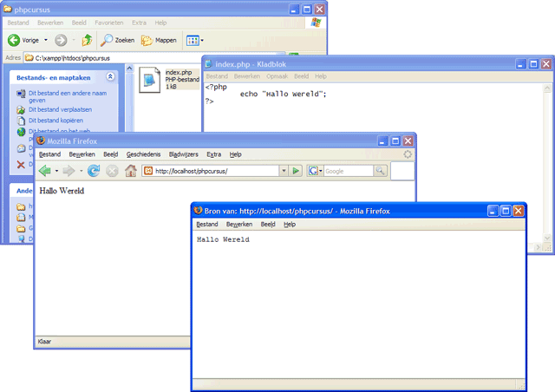The width and height of the screenshot is (555, 392).
Task: Click the Firefox logo on source window title bar
Action: pos(199,211)
